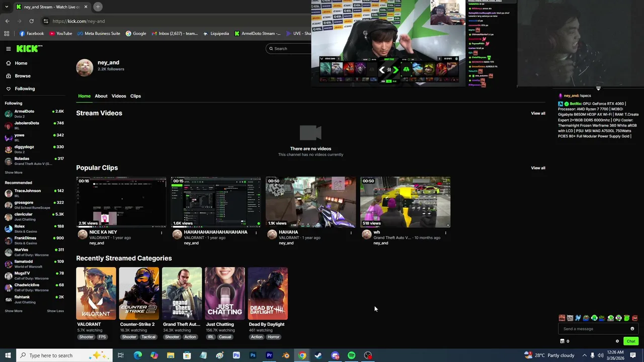The image size is (644, 362).
Task: Open ArmelDoto in Following list
Action: coord(33,114)
